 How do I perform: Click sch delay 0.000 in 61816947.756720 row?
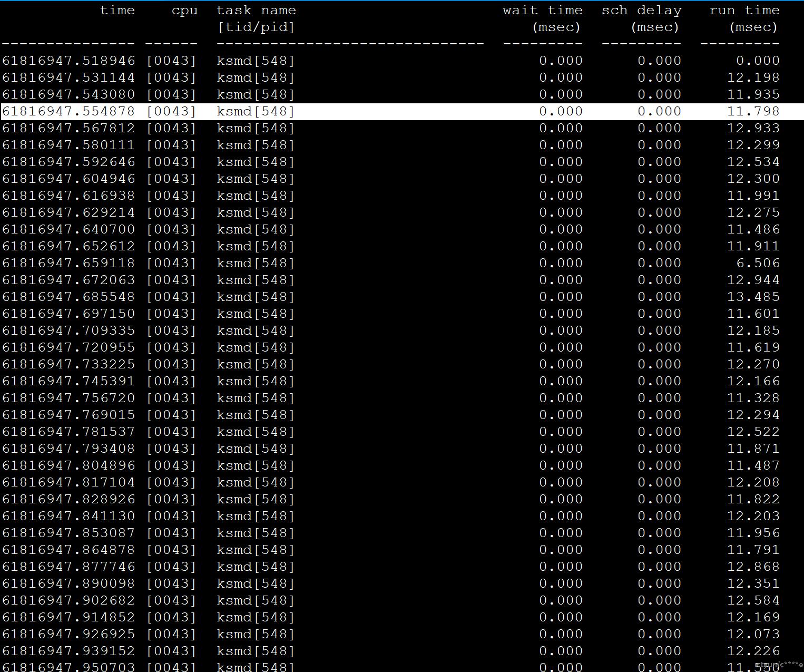click(660, 398)
